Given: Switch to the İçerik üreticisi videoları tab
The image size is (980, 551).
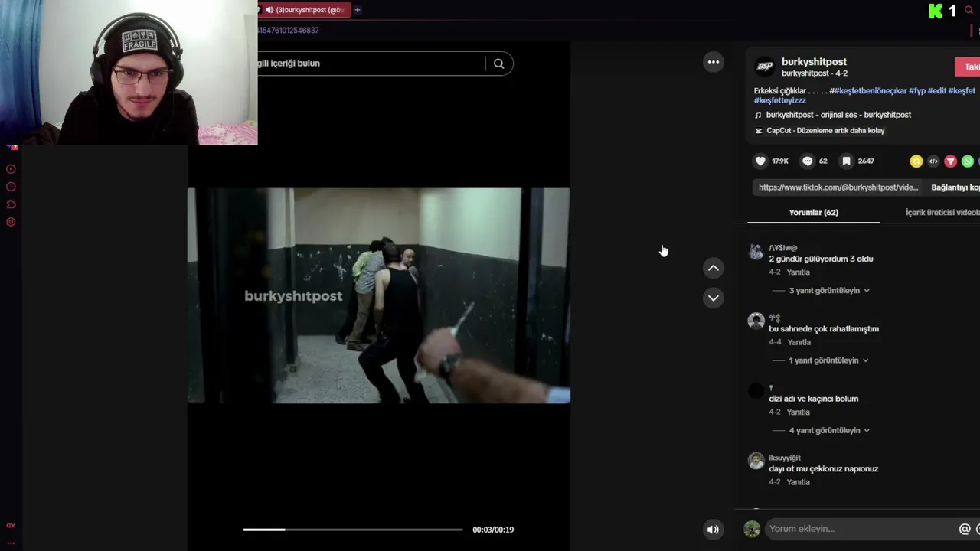Looking at the screenshot, I should click(942, 212).
